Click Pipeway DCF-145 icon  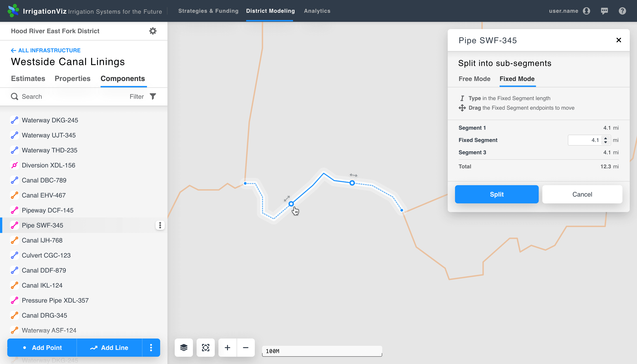15,210
